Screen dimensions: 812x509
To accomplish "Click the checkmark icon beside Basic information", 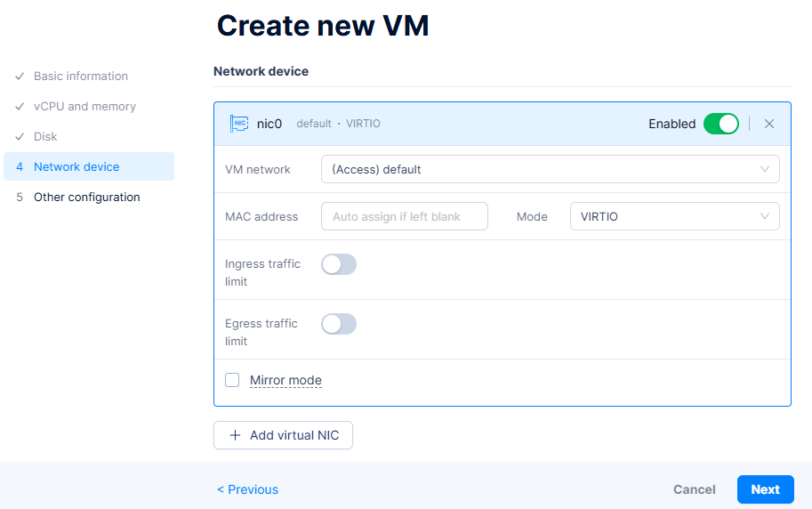I will click(x=20, y=77).
